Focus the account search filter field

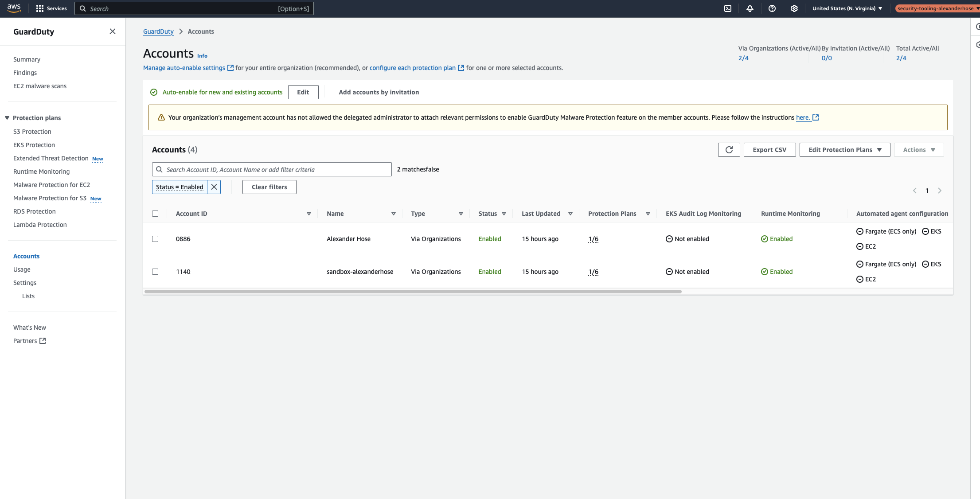(272, 169)
